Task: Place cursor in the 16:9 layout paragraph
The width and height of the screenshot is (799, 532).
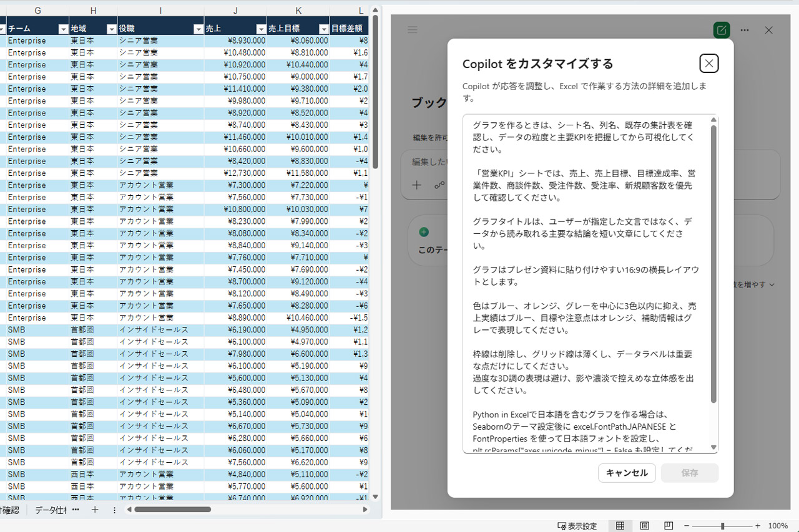Action: coord(586,276)
